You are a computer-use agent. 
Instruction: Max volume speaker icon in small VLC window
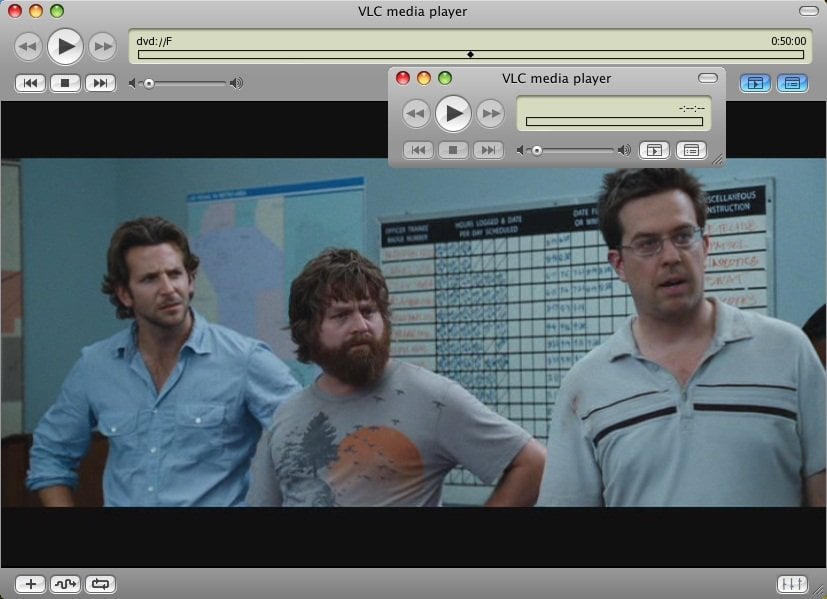(624, 150)
